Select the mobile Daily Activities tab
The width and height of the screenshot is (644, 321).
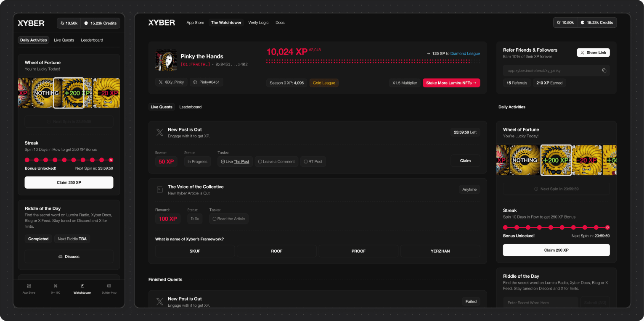point(34,40)
